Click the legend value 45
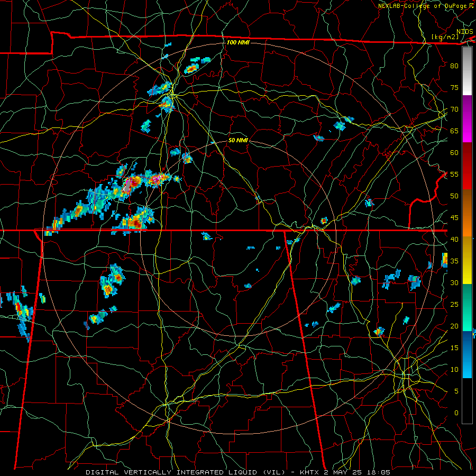The height and width of the screenshot is (476, 476). click(x=454, y=218)
